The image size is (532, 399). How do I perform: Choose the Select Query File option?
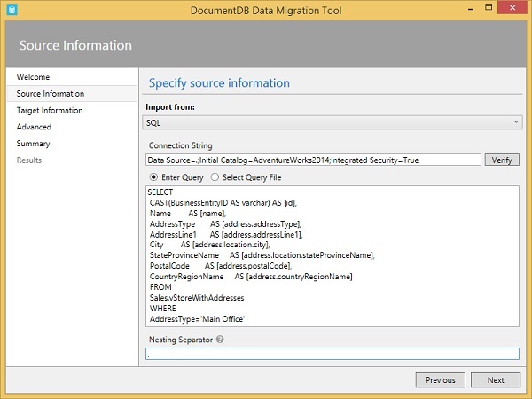point(215,177)
